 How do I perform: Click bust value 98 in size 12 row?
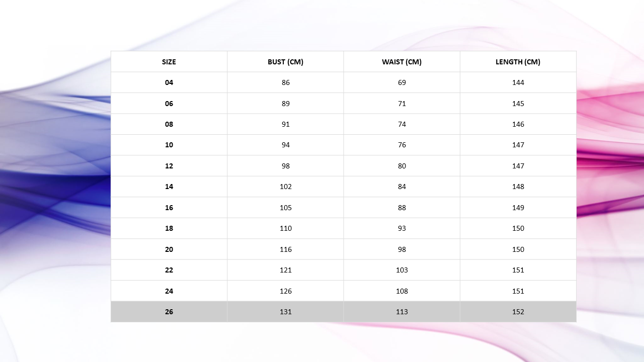tap(285, 166)
